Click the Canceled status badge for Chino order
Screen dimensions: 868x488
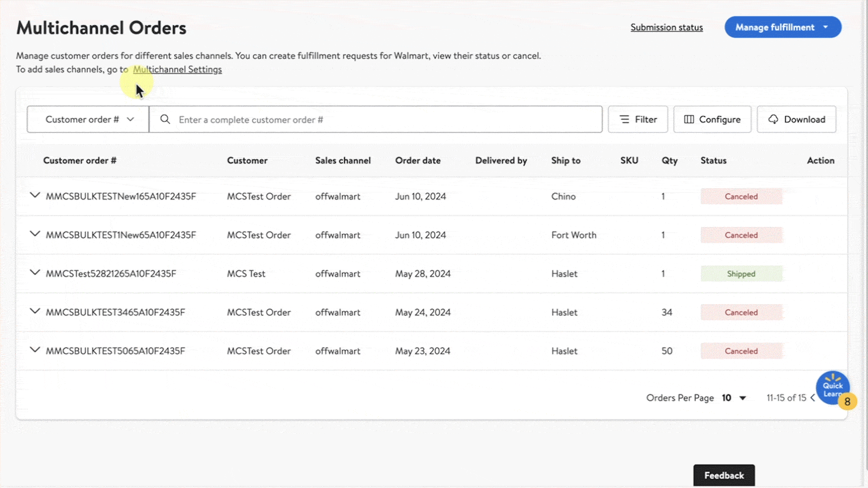(741, 197)
